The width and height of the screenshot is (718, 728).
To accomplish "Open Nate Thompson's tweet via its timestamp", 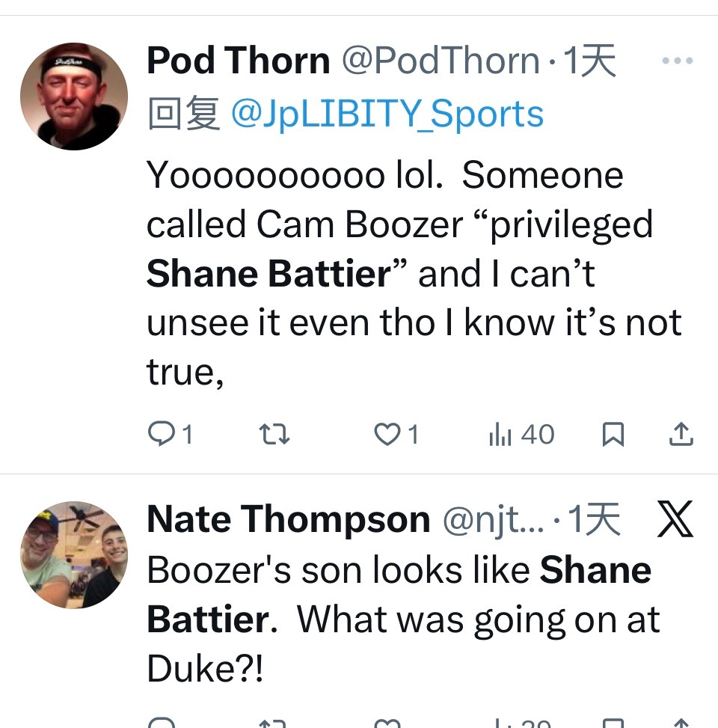I will point(594,520).
